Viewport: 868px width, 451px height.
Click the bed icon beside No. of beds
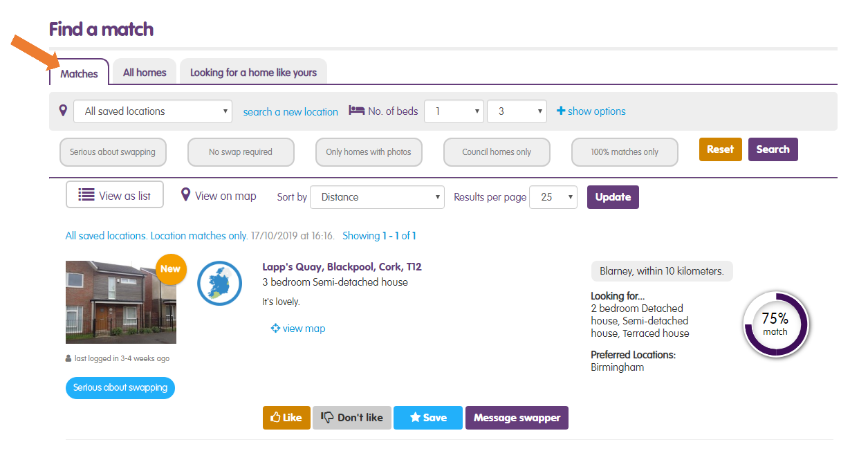356,111
